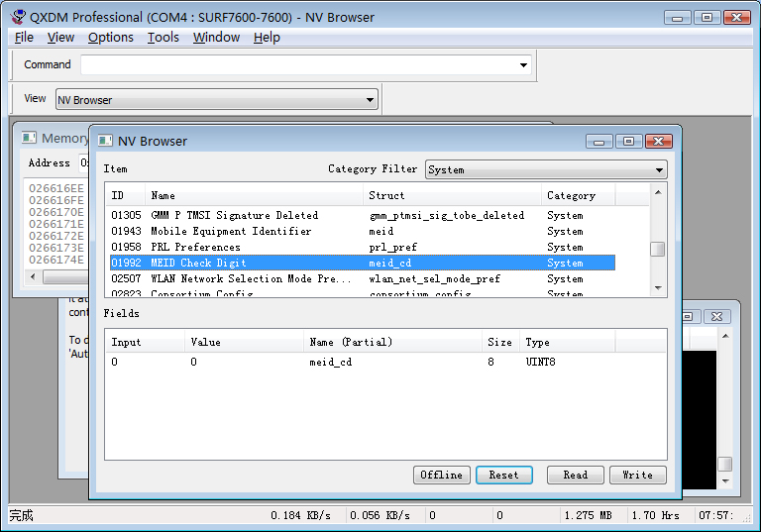Maximize the NV Browser child window
The image size is (761, 532).
[x=629, y=142]
